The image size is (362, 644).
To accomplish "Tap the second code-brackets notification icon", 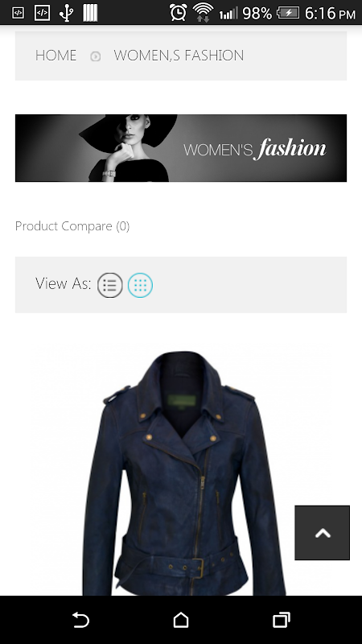I will [42, 13].
